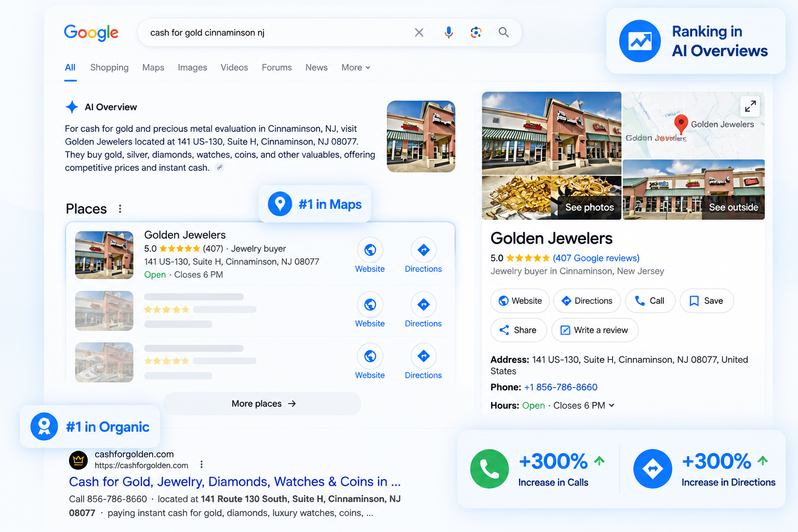Open the https://cashforgolden.com URL
The width and height of the screenshot is (798, 532).
pos(141,465)
